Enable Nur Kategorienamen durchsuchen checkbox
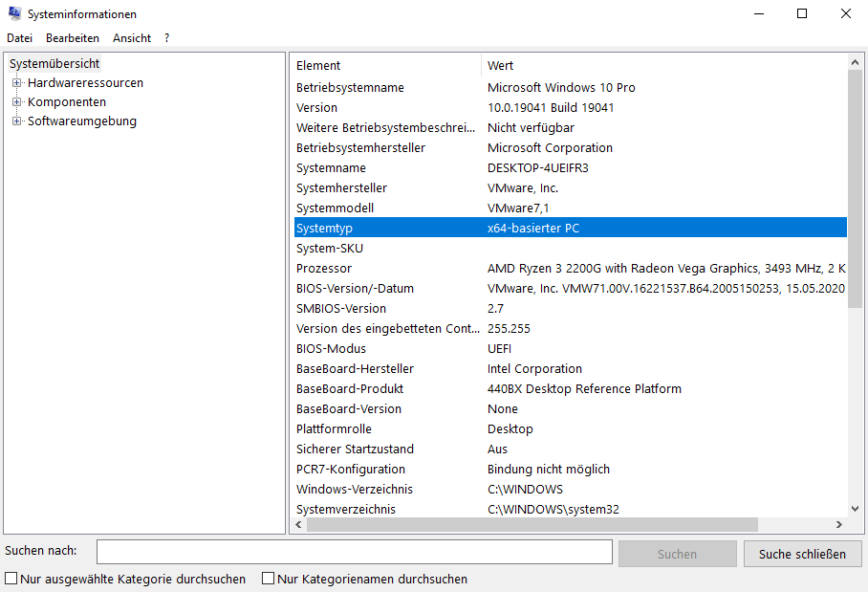Viewport: 868px width, 592px height. pyautogui.click(x=269, y=579)
